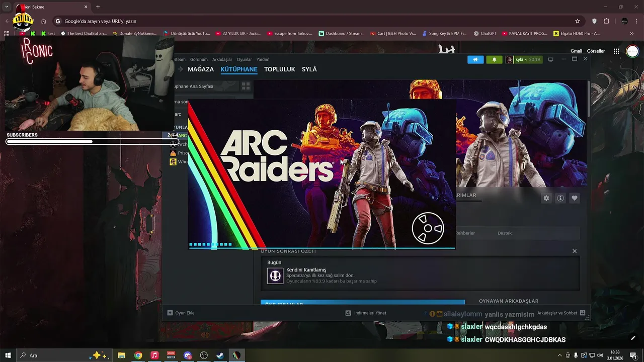The image size is (644, 362).
Task: Open Görseller link on new tab page
Action: pyautogui.click(x=596, y=51)
